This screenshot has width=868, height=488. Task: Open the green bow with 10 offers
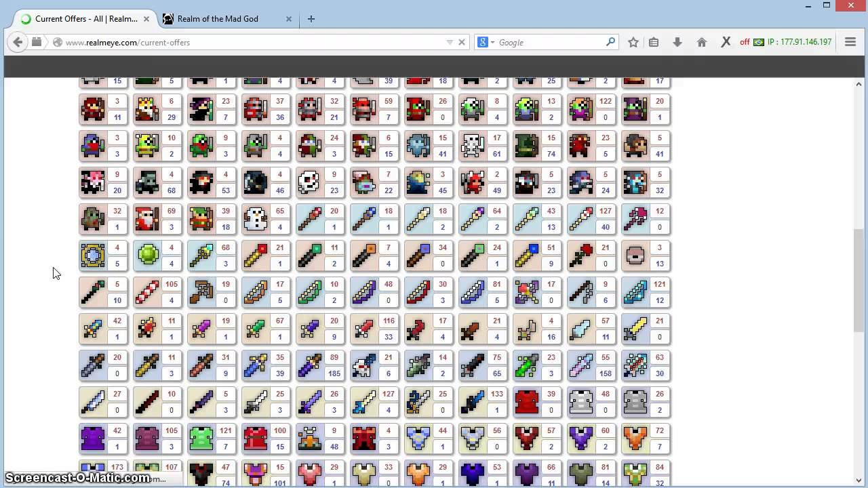[310, 292]
